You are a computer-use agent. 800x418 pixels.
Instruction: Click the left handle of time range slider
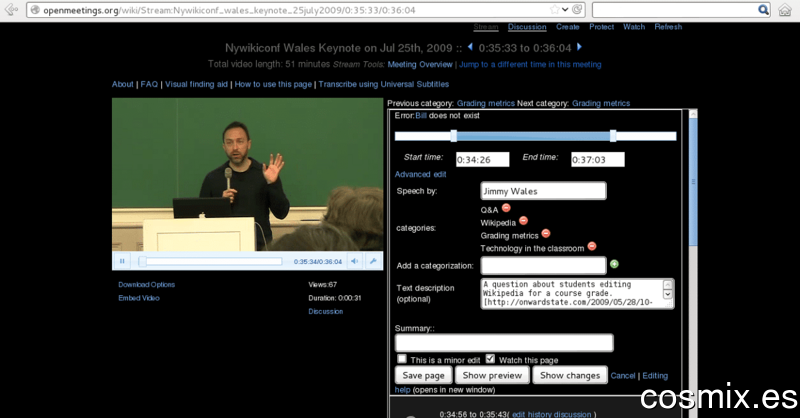[454, 135]
